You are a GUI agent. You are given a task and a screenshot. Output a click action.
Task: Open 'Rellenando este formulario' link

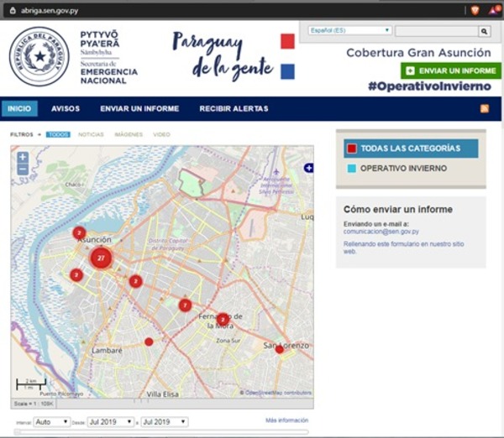click(x=404, y=248)
